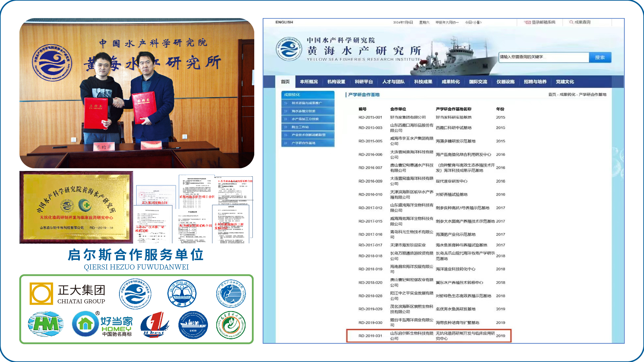Click 海洋渔业科技转化中心 cell

(455, 269)
